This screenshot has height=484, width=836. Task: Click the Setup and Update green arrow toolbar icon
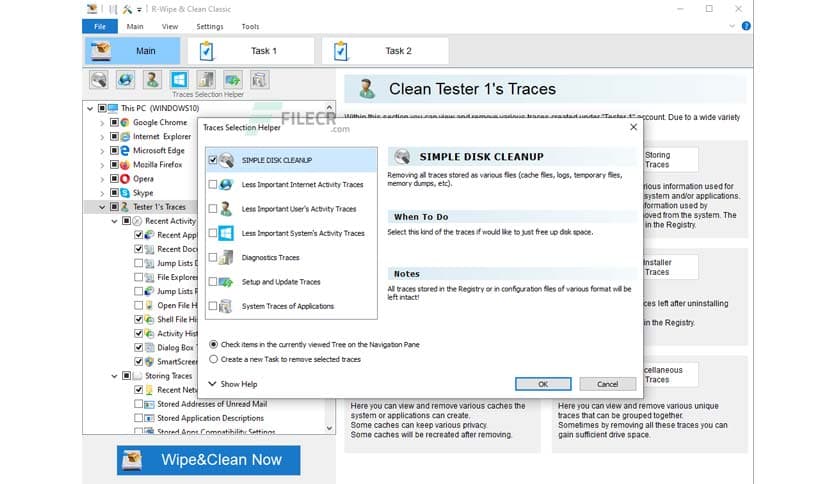(233, 79)
